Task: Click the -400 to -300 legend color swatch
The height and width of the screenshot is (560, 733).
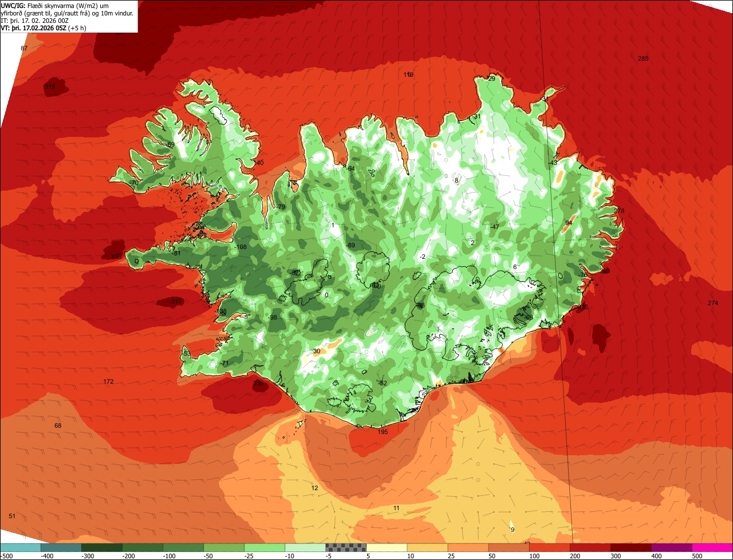Action: coord(61,547)
